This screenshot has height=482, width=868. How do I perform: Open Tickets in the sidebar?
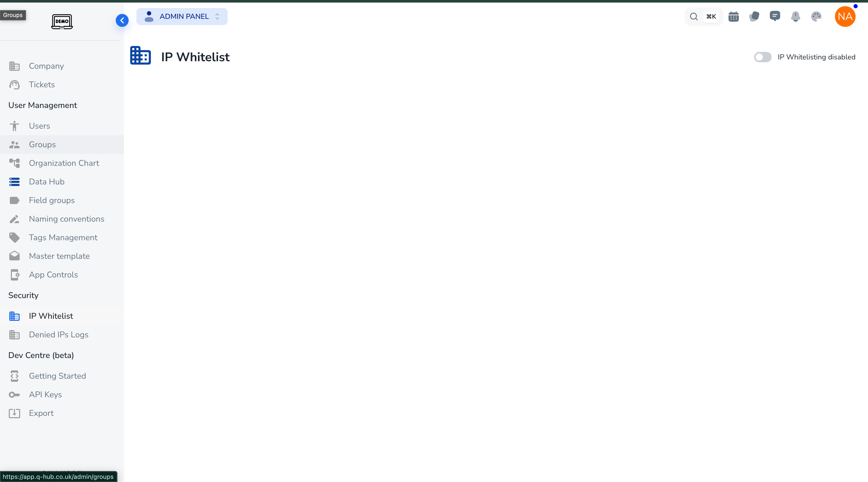(x=62, y=84)
